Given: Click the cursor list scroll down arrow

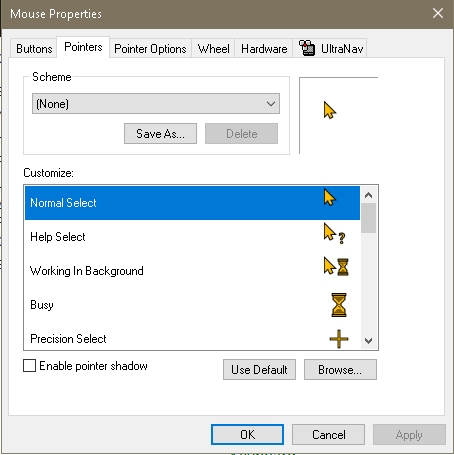Looking at the screenshot, I should click(x=368, y=341).
